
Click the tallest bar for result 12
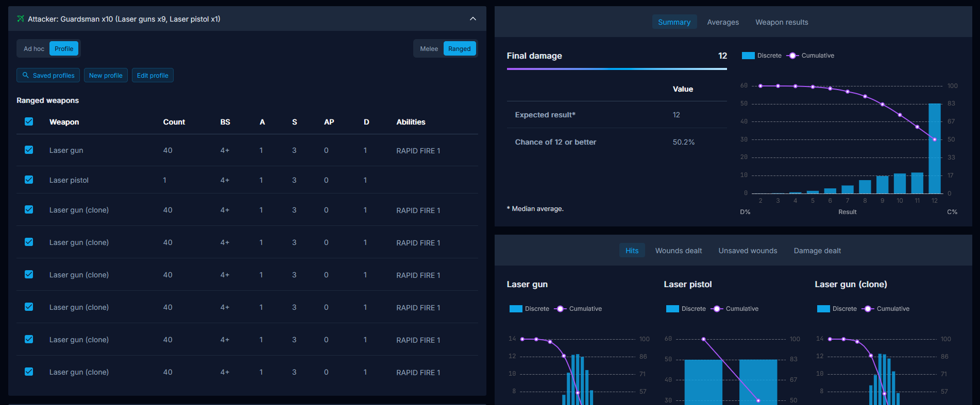(x=935, y=148)
